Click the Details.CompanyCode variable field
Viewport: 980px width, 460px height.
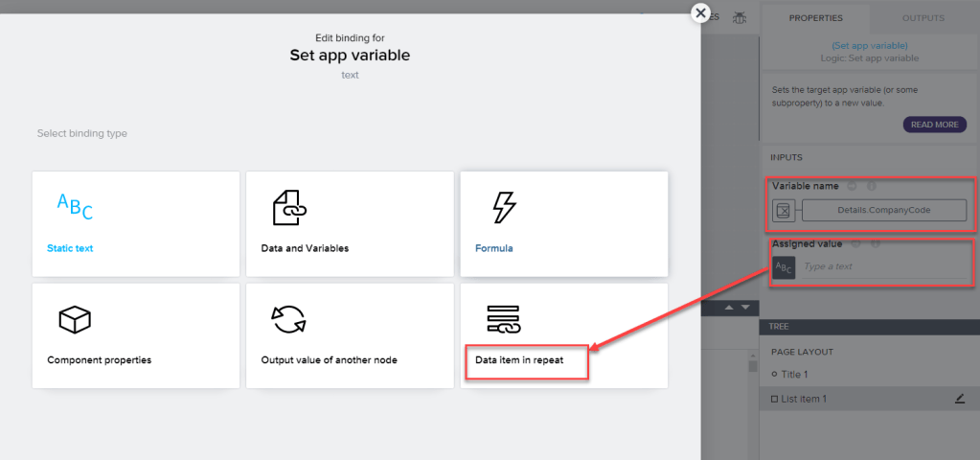click(x=883, y=211)
